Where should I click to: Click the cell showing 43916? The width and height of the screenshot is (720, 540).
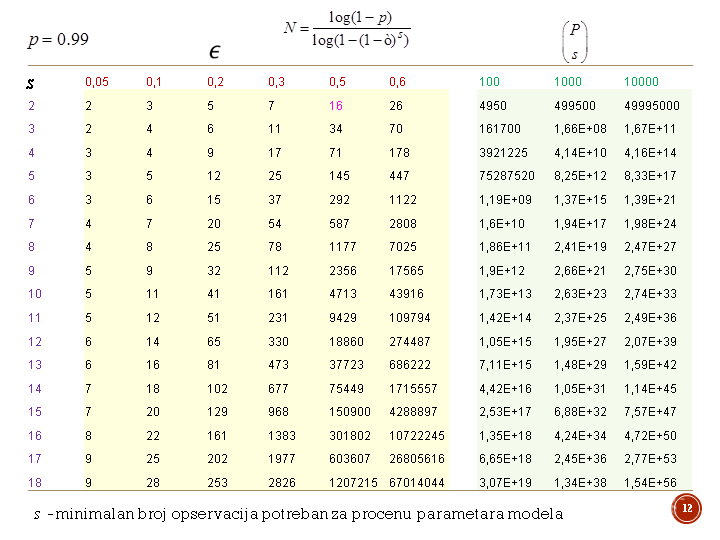click(406, 294)
